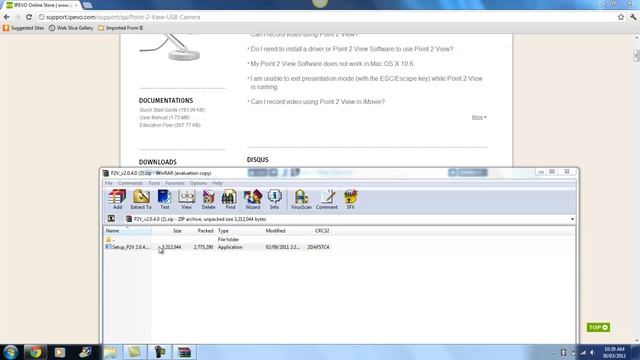
Task: Click the Comment toolbar icon
Action: click(327, 200)
